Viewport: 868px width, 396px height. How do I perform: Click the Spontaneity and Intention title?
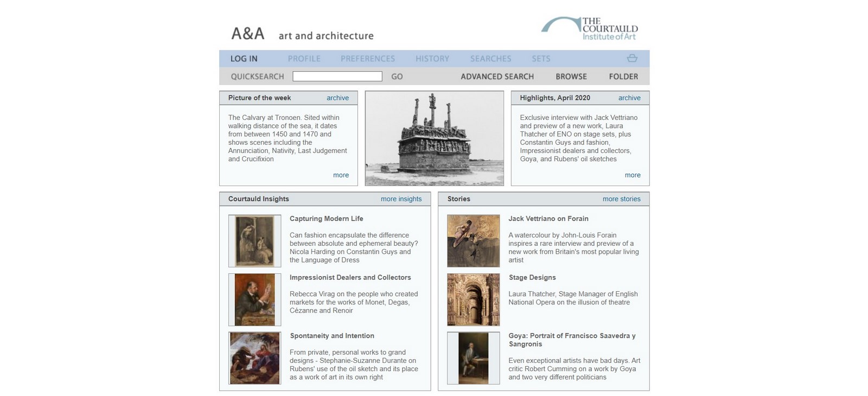coord(332,336)
